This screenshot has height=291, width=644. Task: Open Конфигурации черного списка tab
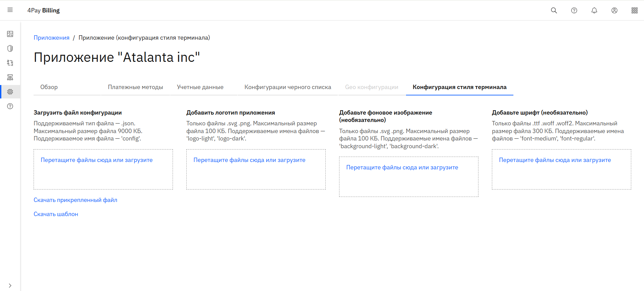click(287, 87)
